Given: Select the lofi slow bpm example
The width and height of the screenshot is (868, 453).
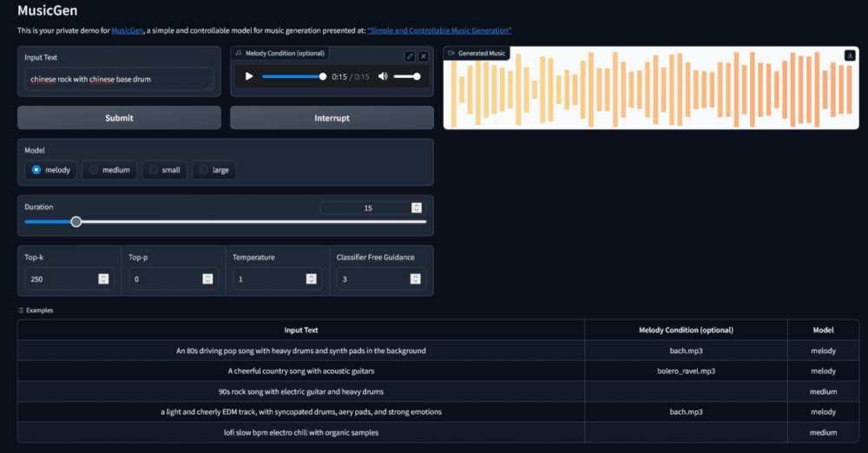Looking at the screenshot, I should pos(301,432).
